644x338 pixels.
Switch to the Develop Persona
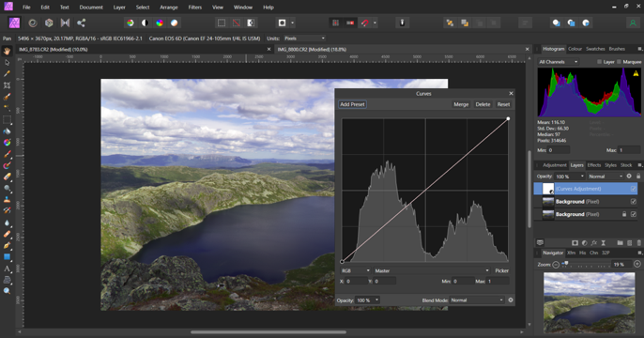[x=49, y=23]
